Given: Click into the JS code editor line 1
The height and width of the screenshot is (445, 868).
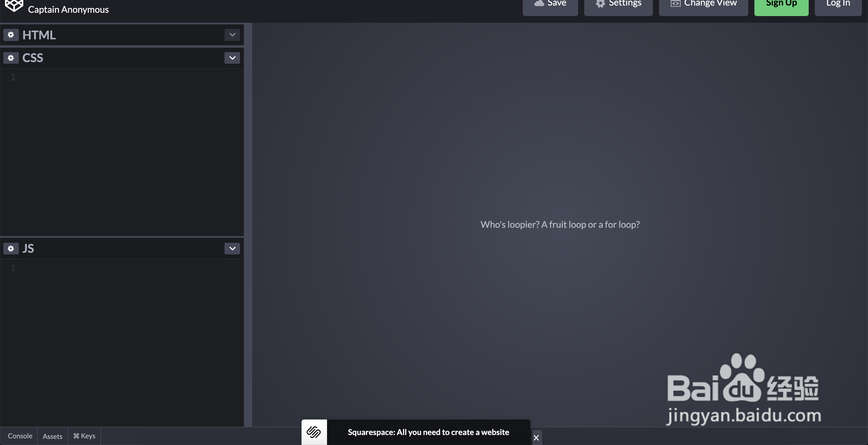Looking at the screenshot, I should click(x=130, y=268).
